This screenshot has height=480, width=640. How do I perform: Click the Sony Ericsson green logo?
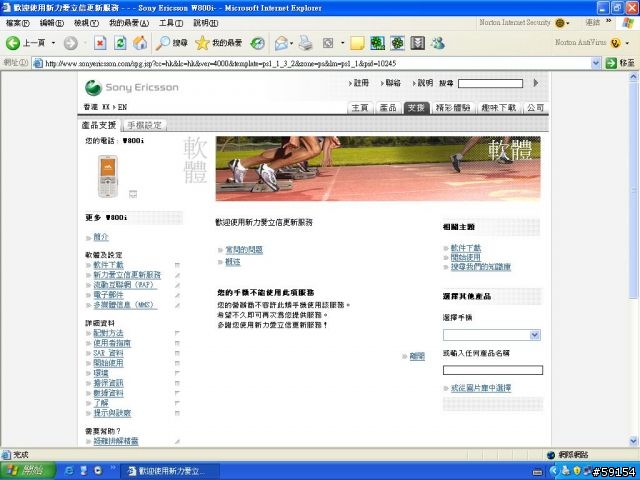coord(93,87)
